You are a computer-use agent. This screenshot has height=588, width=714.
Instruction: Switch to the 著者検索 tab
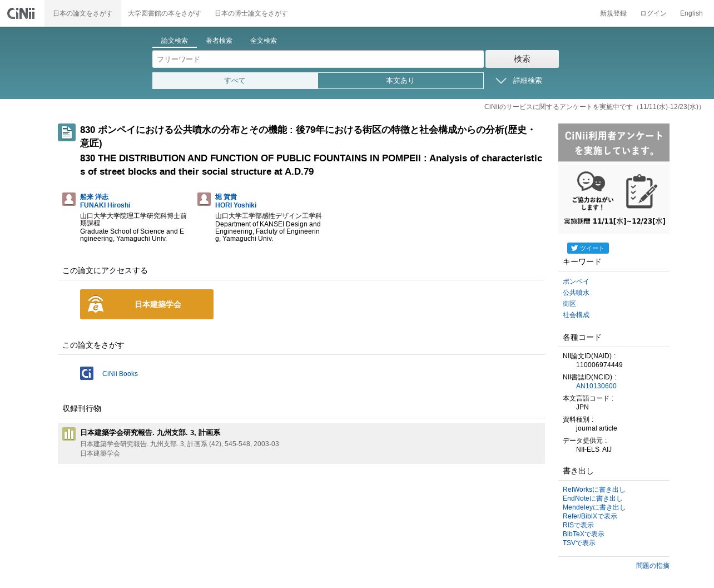click(219, 41)
